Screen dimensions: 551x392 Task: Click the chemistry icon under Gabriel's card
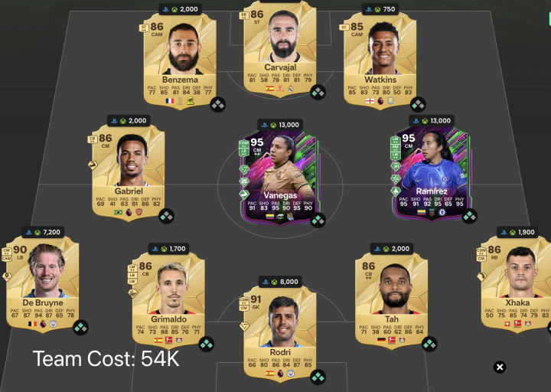[x=166, y=216]
